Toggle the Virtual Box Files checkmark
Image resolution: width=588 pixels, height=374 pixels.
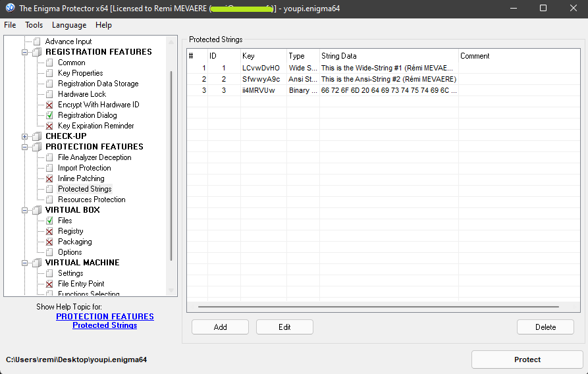click(x=49, y=221)
